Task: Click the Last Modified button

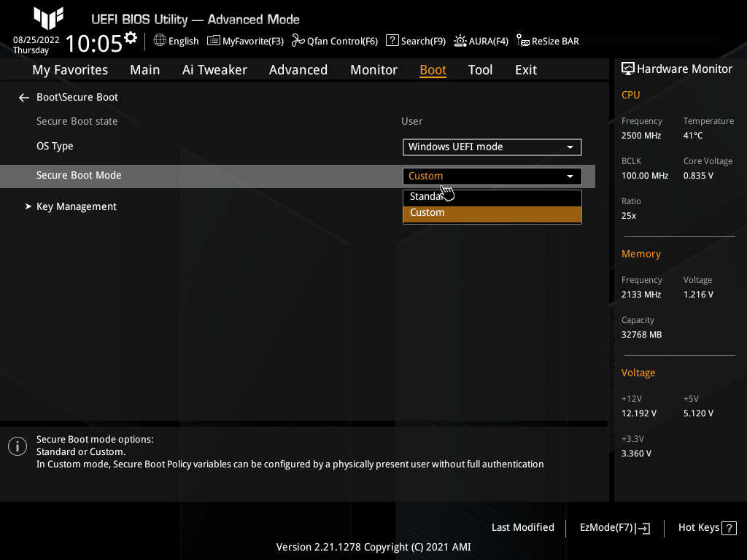Action: point(522,527)
